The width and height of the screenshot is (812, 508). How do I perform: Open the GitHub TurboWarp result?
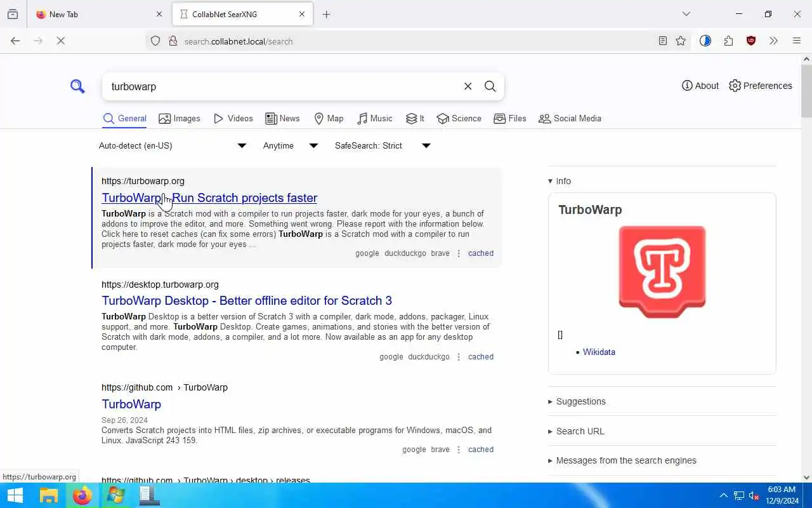131,404
